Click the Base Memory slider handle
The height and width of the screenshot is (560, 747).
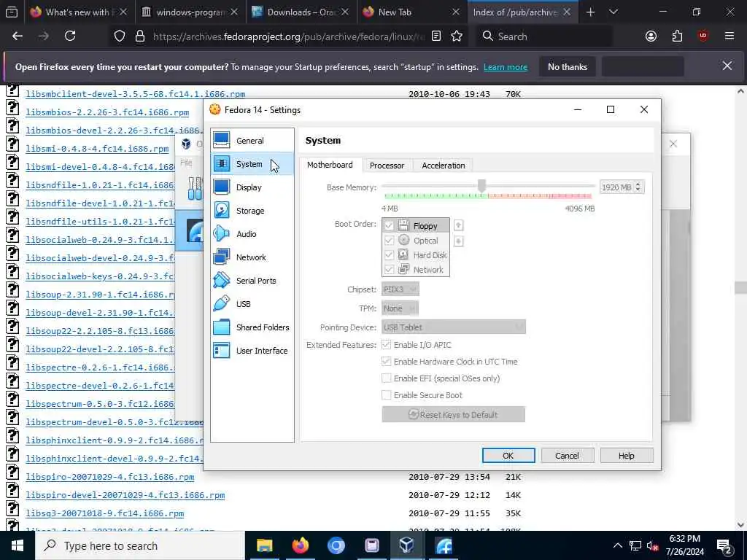481,186
